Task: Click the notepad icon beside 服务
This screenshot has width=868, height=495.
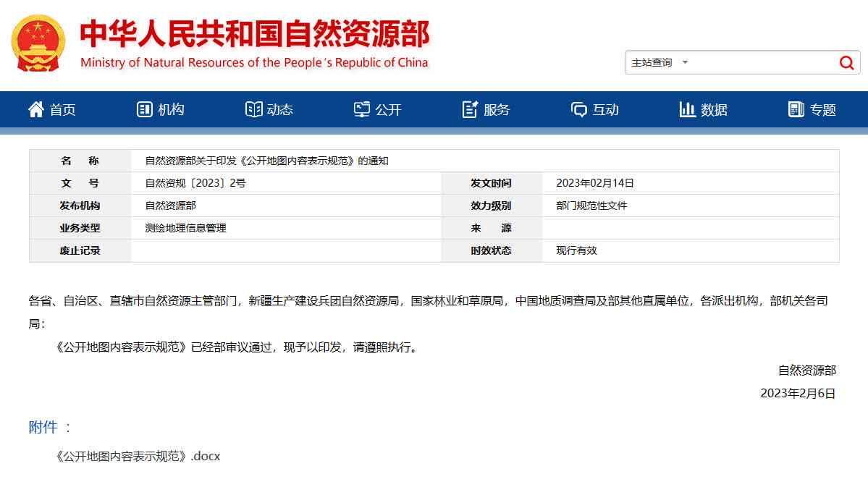Action: pos(471,109)
